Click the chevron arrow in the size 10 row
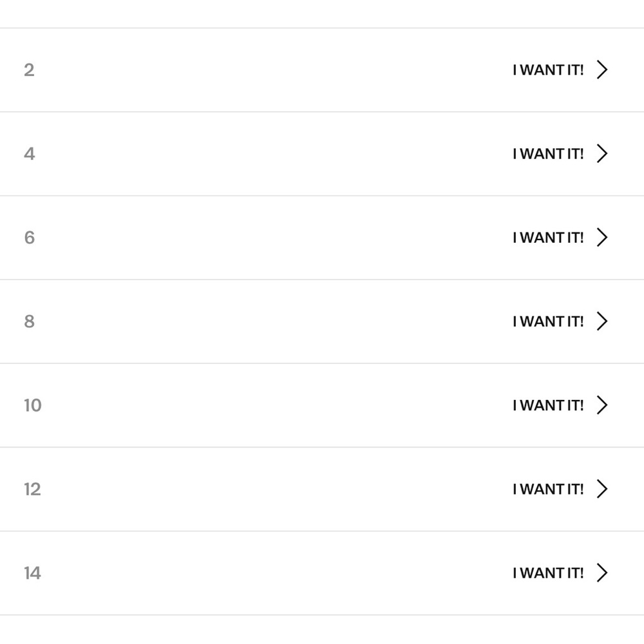Viewport: 644px width, 644px height. (601, 405)
